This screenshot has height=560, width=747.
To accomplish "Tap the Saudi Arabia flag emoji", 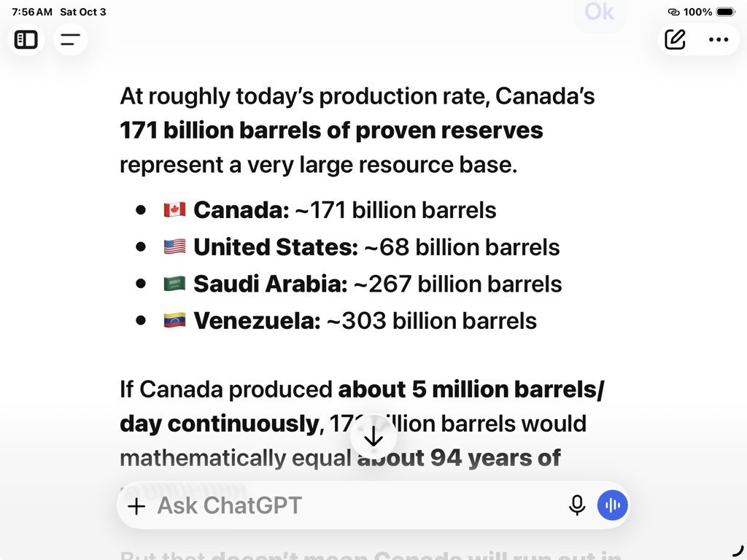I will click(174, 284).
